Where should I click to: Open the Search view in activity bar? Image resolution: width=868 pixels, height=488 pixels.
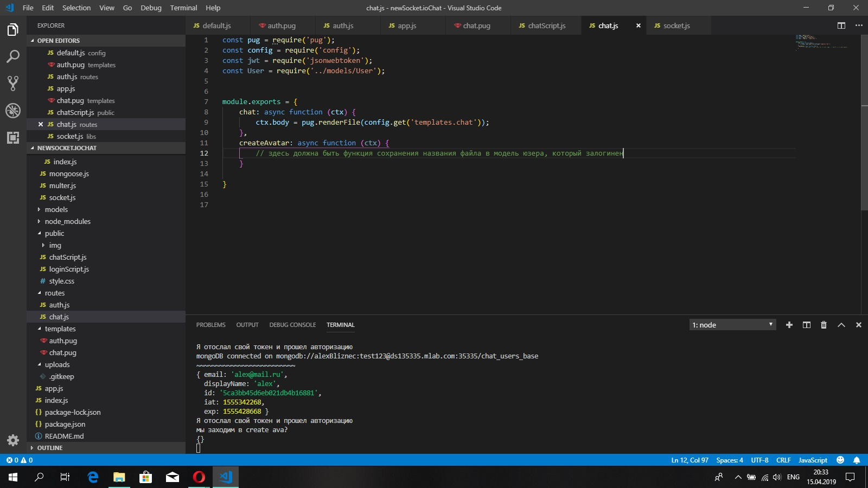coord(13,56)
